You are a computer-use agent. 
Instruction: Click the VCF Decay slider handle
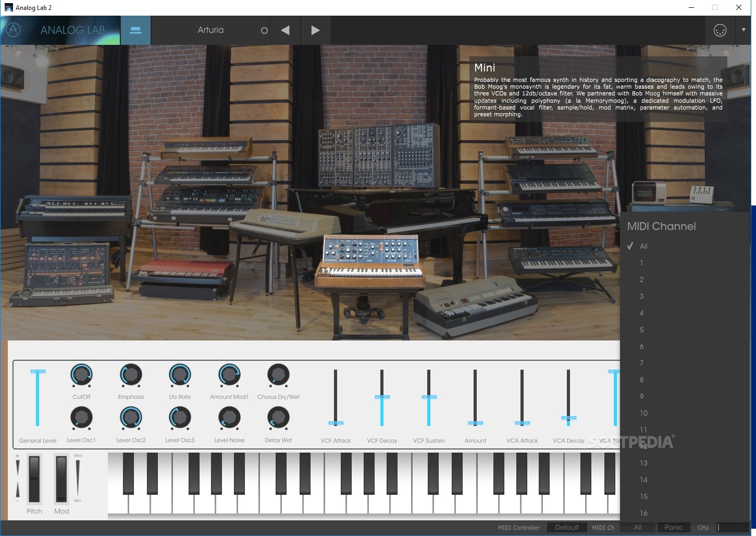[382, 397]
